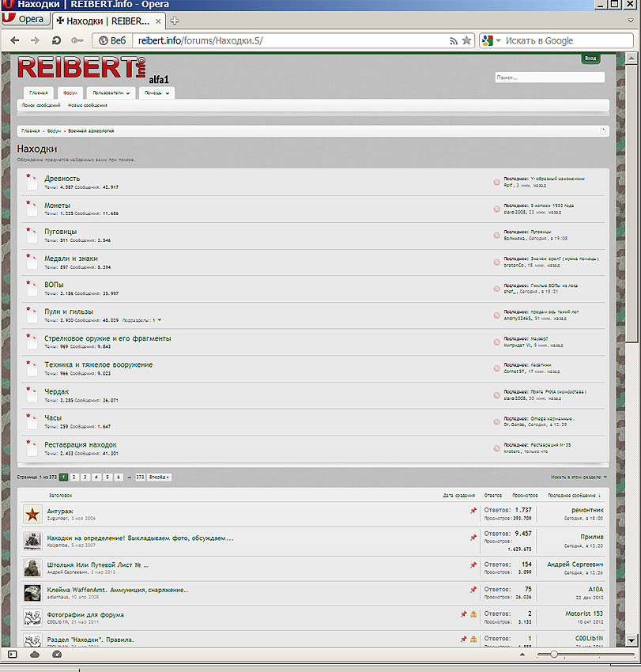Click the vertical scrollbar down arrow
The height and width of the screenshot is (672, 641).
click(x=632, y=640)
